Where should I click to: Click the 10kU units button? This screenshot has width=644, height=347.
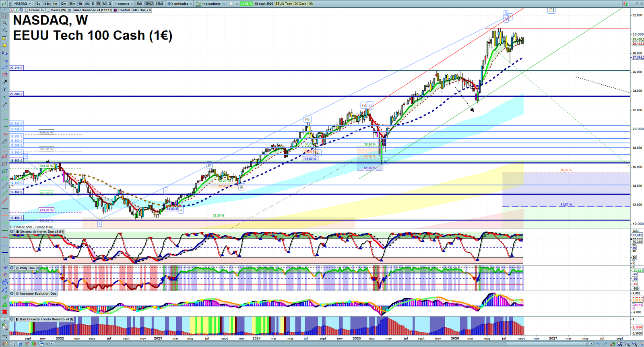click(149, 4)
